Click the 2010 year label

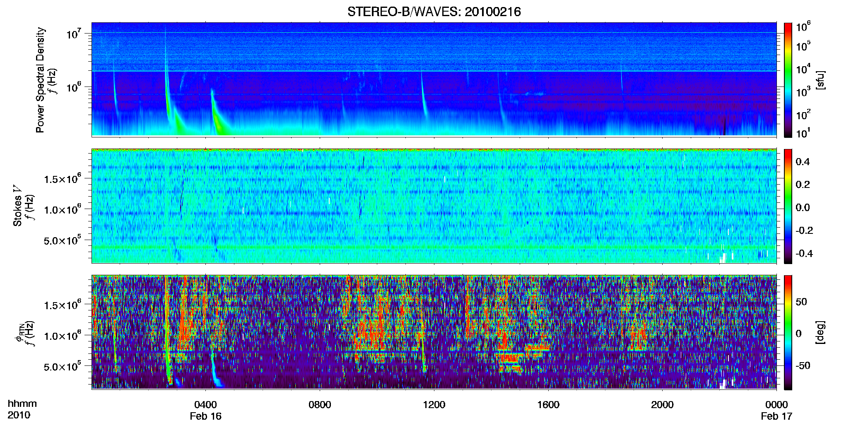pos(19,415)
